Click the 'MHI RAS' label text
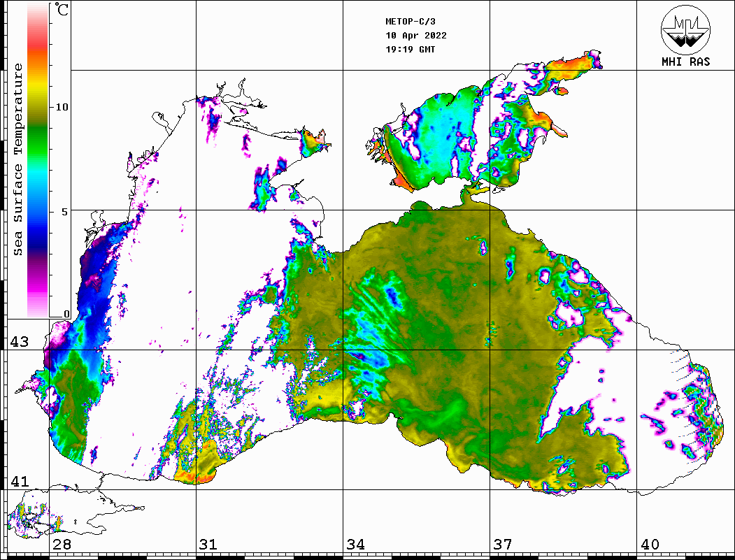The width and height of the screenshot is (735, 560). tap(685, 62)
